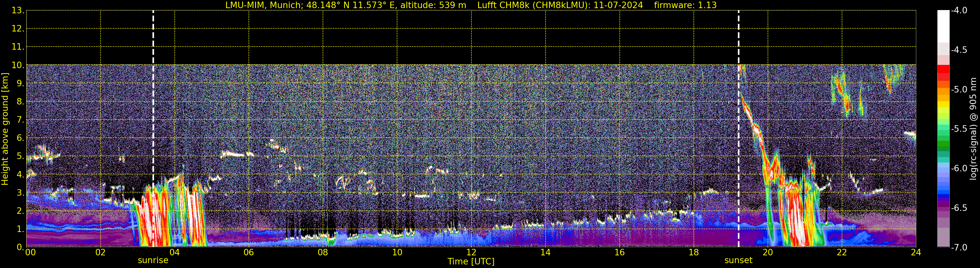Screen dimensions: 980x268
Task: Select the 'sunset' label below the axis
Action: pos(738,261)
